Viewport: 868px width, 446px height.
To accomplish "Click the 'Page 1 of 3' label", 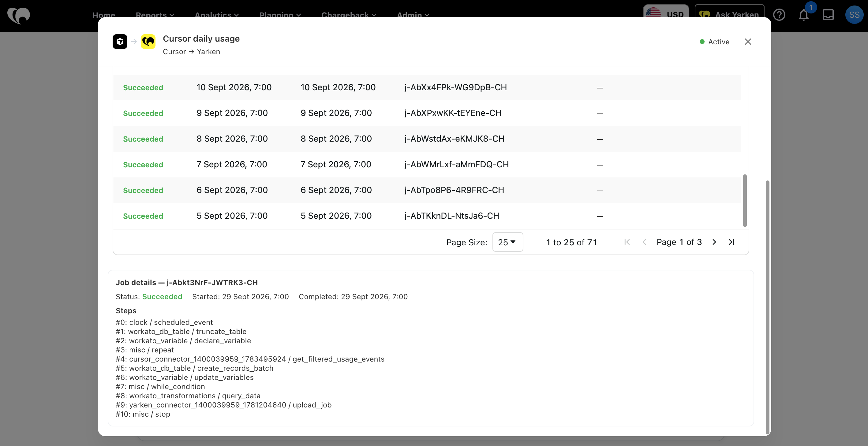I will pos(679,242).
